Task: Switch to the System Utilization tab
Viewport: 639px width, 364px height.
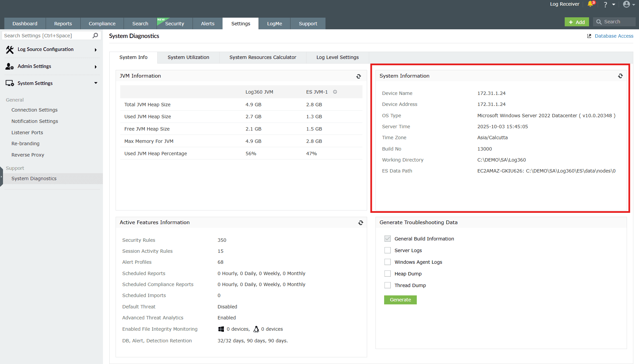Action: click(x=189, y=57)
